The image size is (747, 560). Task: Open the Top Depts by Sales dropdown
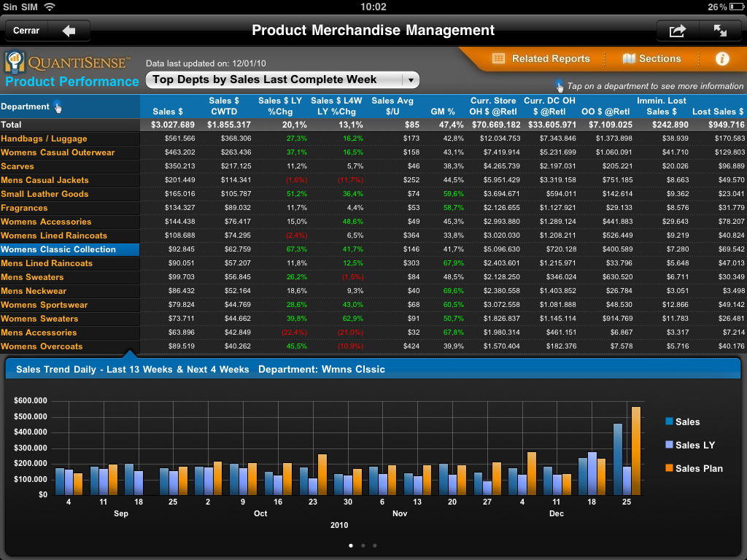tap(274, 79)
